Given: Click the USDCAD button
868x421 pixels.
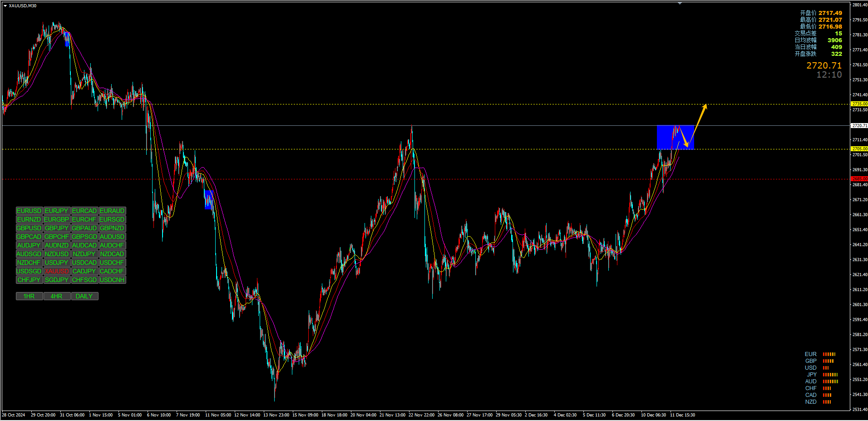Looking at the screenshot, I should (x=84, y=263).
